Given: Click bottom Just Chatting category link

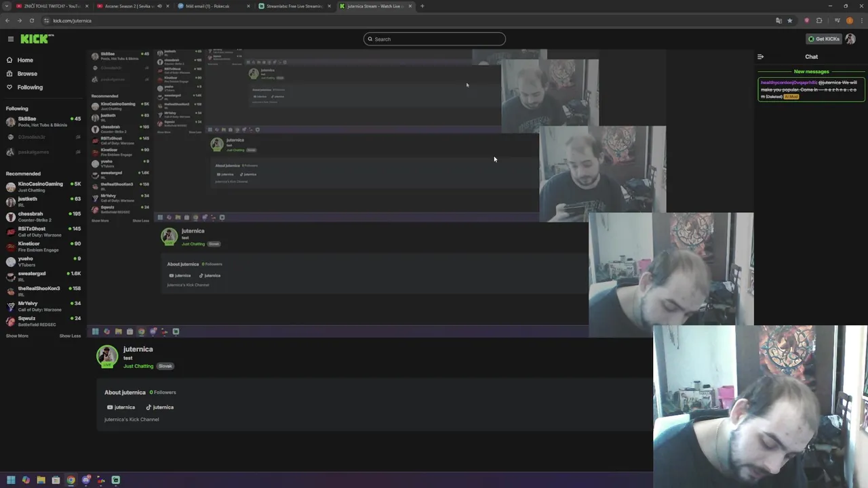Looking at the screenshot, I should (138, 366).
